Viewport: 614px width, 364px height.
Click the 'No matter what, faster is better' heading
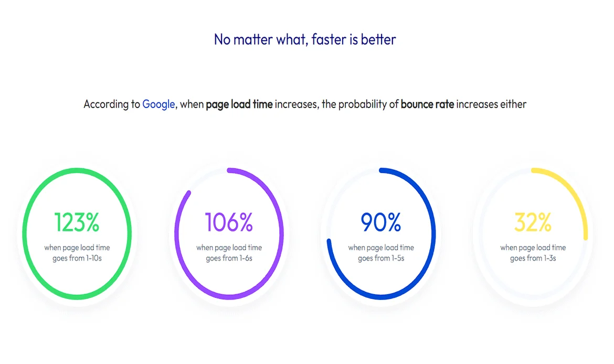pos(305,39)
